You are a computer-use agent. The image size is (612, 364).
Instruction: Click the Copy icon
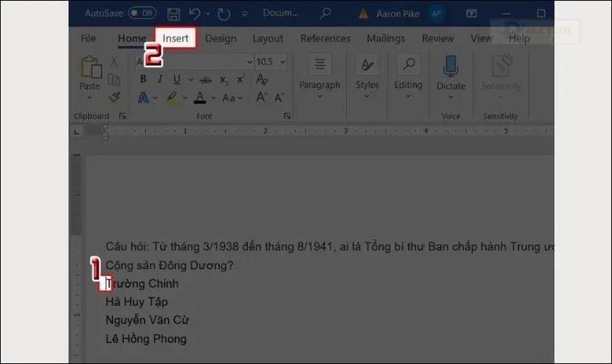click(114, 80)
